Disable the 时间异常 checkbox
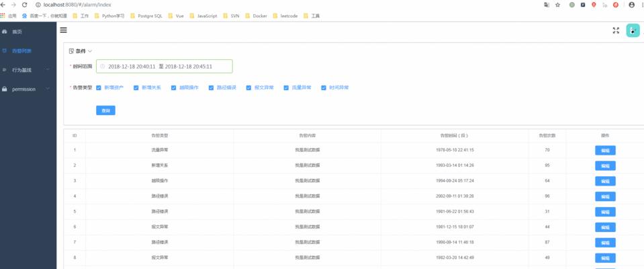This screenshot has height=269, width=644. click(324, 87)
